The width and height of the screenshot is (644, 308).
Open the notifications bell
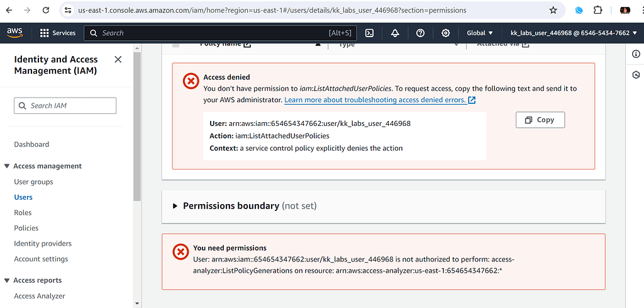[x=395, y=33]
